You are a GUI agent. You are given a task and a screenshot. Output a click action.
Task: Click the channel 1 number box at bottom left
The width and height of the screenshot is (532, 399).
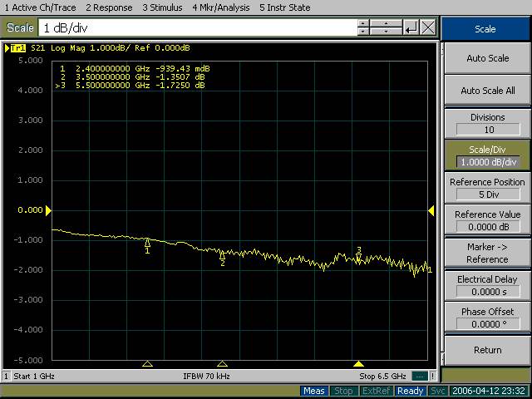(6, 377)
